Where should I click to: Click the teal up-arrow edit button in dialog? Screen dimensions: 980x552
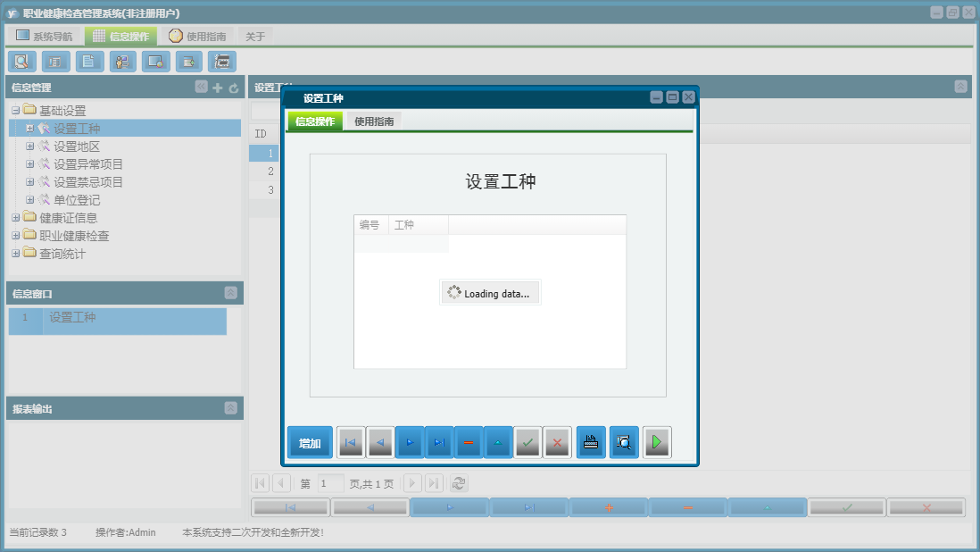click(x=498, y=443)
